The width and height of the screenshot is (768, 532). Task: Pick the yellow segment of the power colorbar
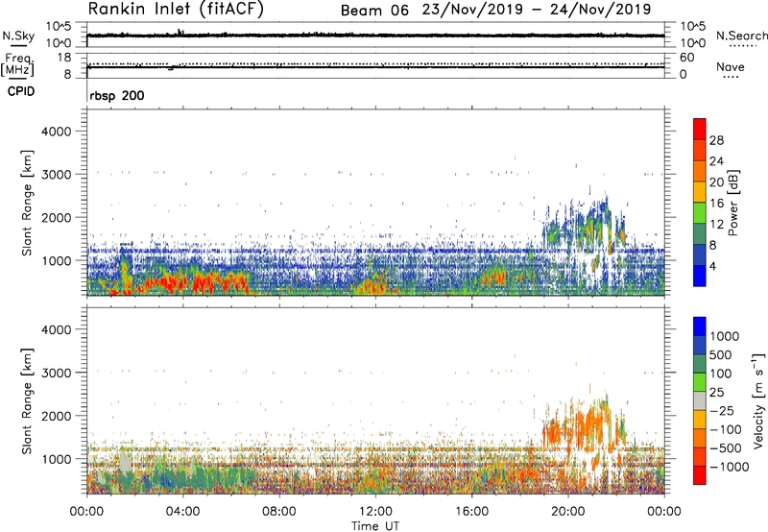(x=700, y=192)
